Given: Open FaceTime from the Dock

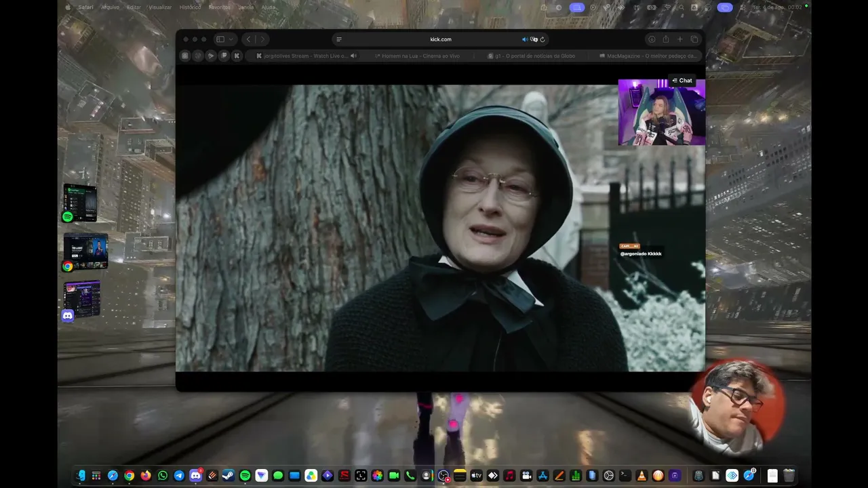Looking at the screenshot, I should (393, 476).
